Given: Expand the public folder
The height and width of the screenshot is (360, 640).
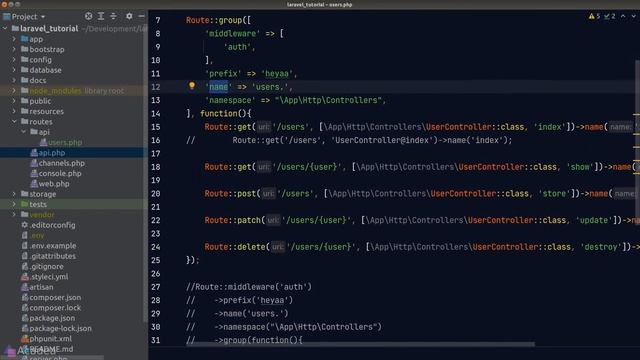Looking at the screenshot, I should click(x=14, y=101).
